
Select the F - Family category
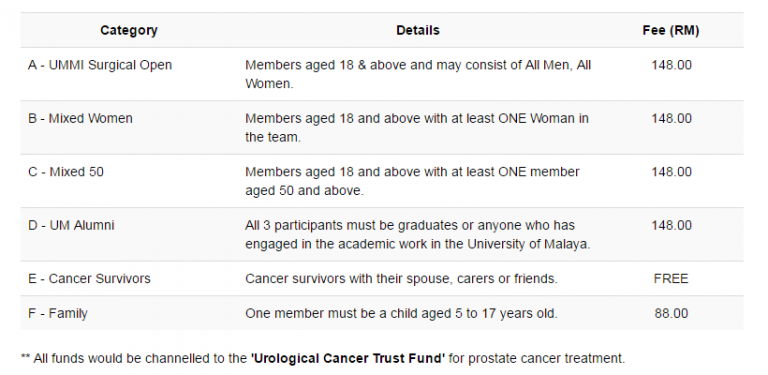(57, 313)
